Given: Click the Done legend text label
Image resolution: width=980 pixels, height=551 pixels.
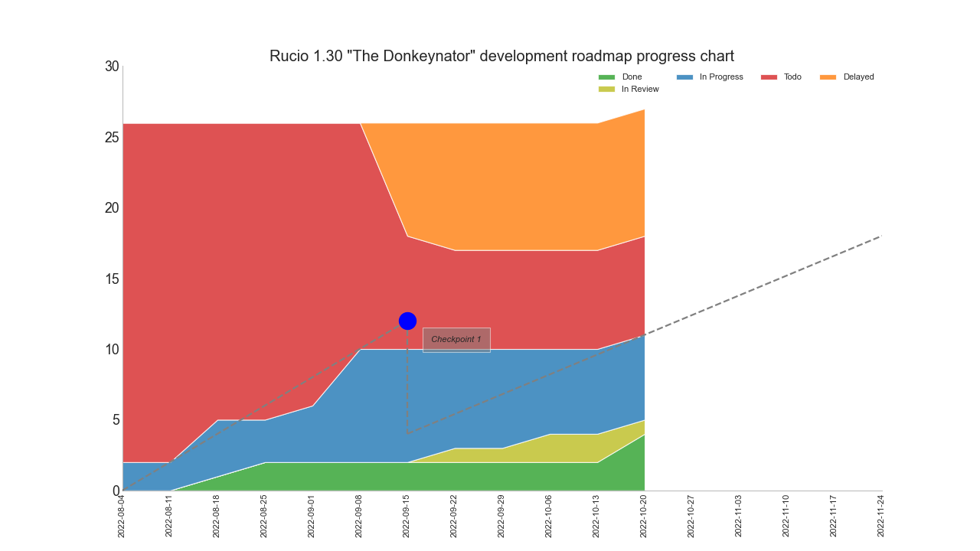Looking at the screenshot, I should (x=632, y=77).
